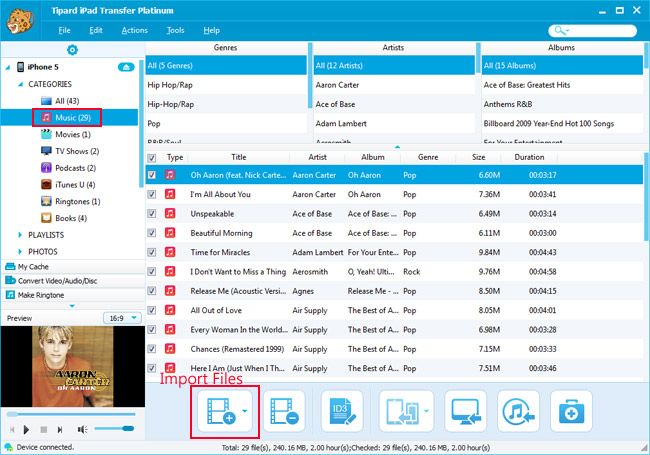Click the previous track button in preview
This screenshot has height=455, width=650.
point(12,430)
